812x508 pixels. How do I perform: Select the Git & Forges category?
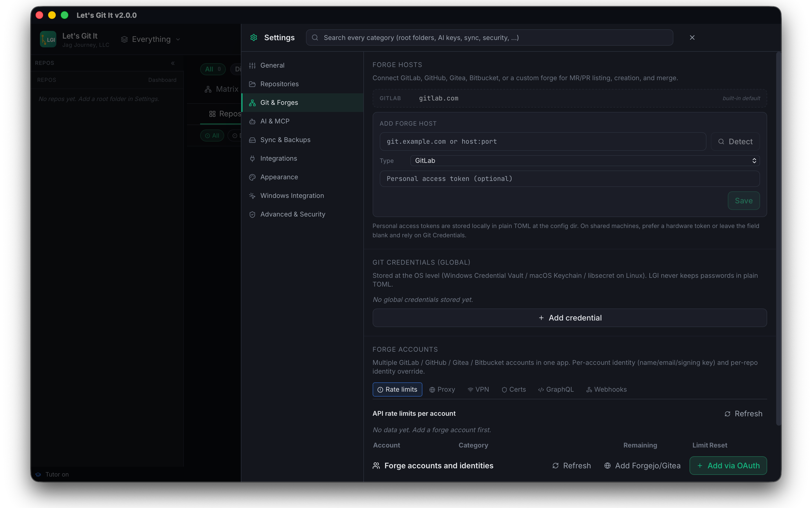click(x=302, y=102)
